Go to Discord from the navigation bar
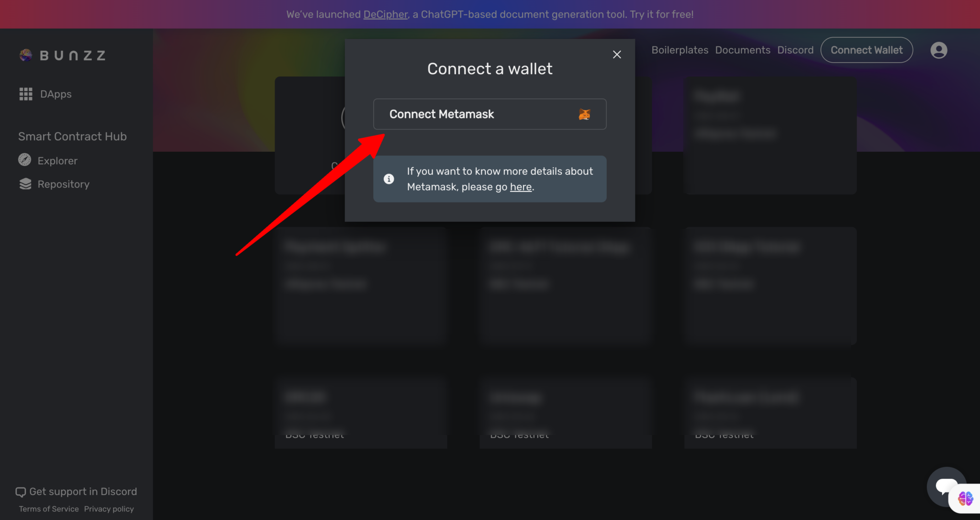 795,50
